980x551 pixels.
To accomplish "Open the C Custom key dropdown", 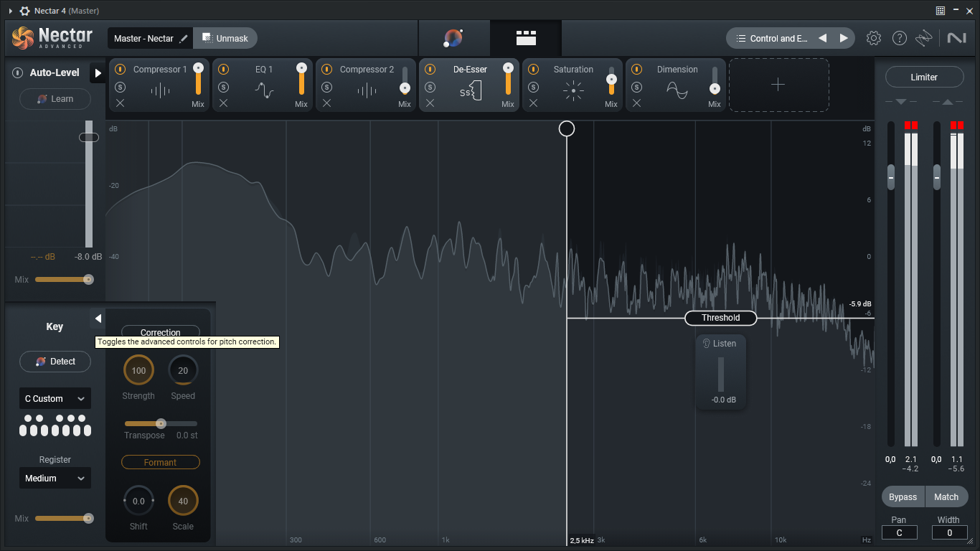I will [x=55, y=399].
